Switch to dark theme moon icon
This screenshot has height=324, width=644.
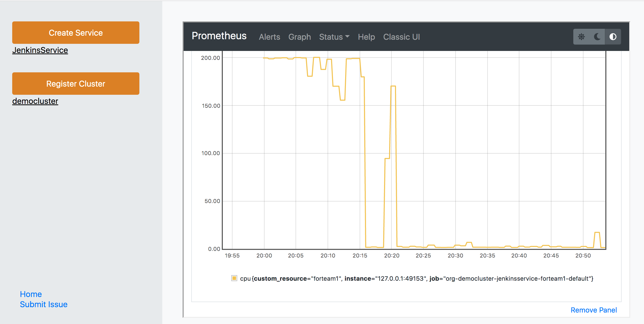click(x=597, y=37)
